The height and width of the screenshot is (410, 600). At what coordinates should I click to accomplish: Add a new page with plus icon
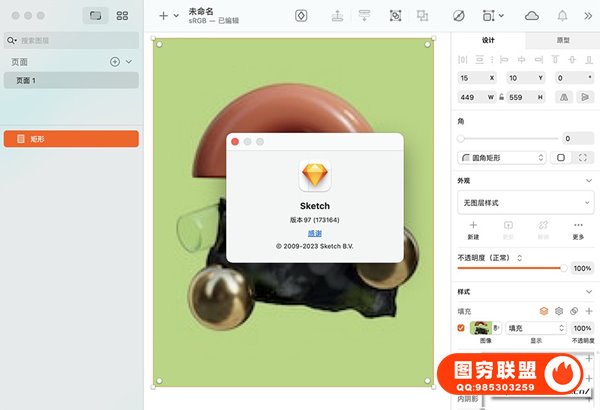114,62
